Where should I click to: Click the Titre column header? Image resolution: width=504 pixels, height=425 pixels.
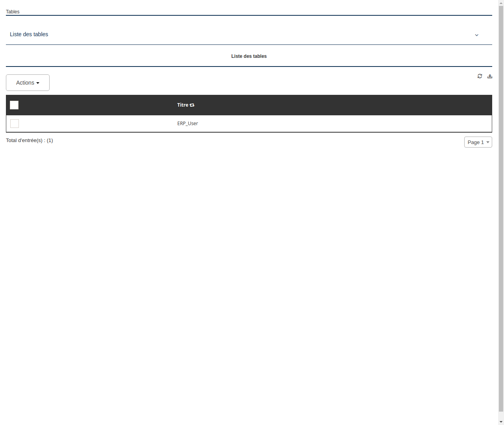(183, 105)
